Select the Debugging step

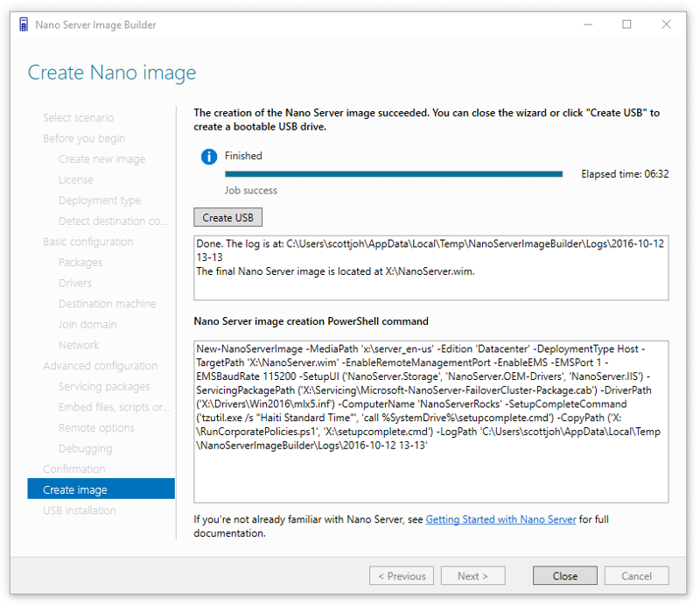pyautogui.click(x=85, y=448)
